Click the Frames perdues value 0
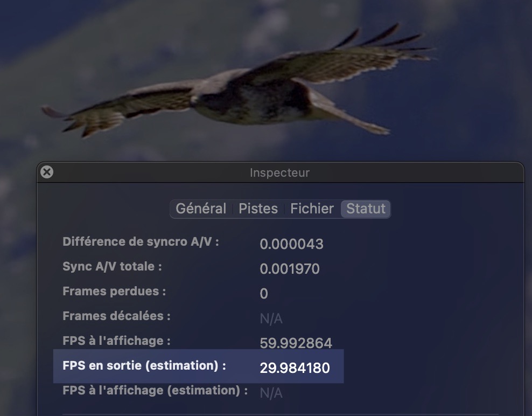532x416 pixels. tap(264, 293)
